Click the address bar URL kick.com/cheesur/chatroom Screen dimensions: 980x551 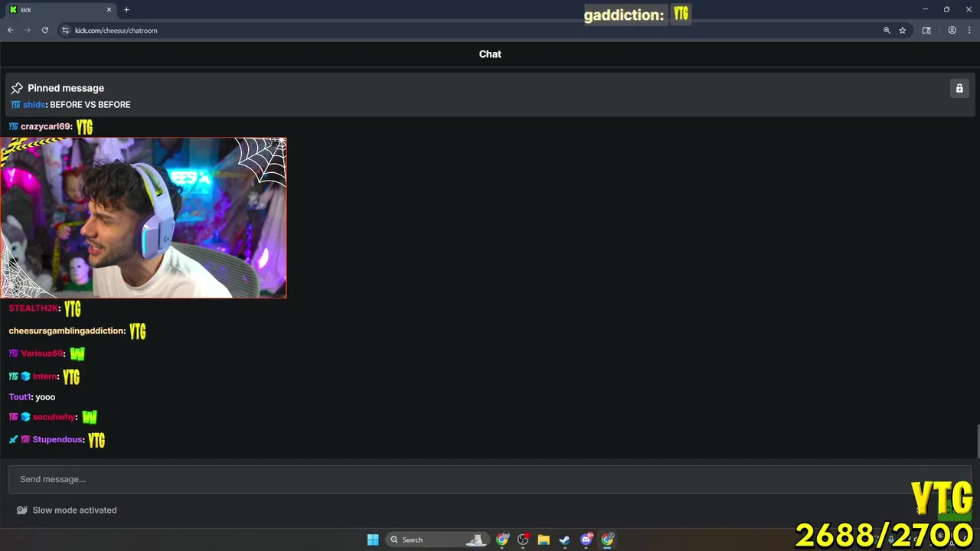[116, 30]
